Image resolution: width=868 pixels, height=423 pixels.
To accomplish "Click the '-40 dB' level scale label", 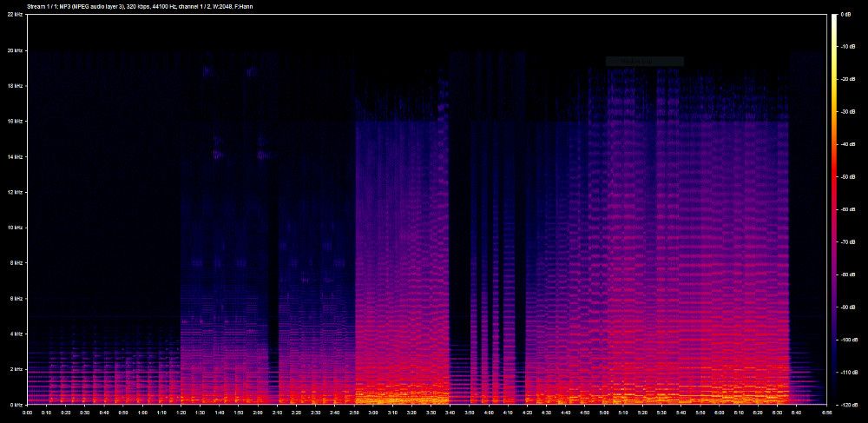I will coord(848,144).
